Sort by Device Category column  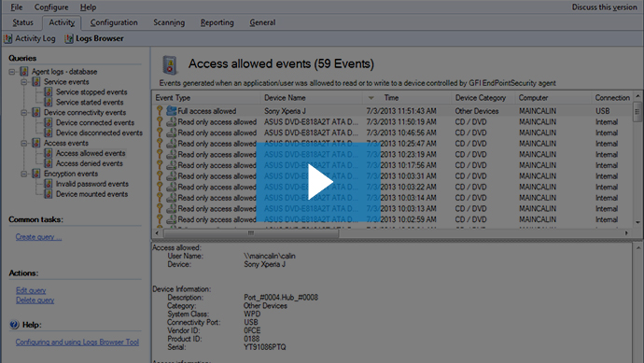(x=483, y=98)
